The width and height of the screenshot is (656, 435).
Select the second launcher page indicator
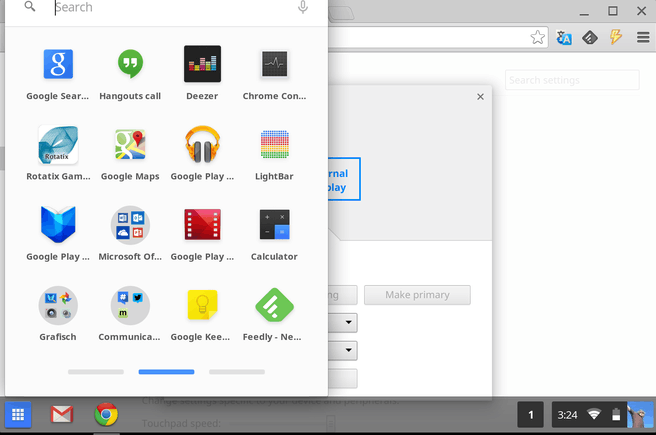pos(167,372)
